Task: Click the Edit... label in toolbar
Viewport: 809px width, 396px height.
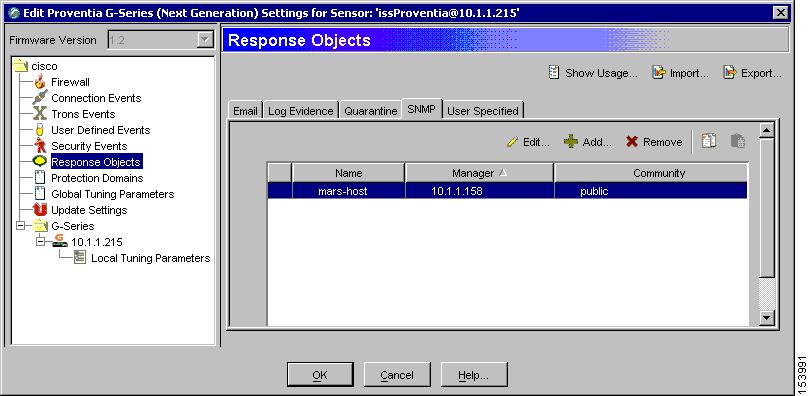Action: tap(536, 142)
